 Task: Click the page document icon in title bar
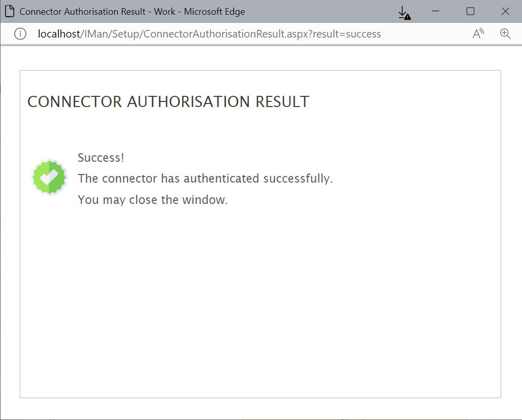pos(9,12)
